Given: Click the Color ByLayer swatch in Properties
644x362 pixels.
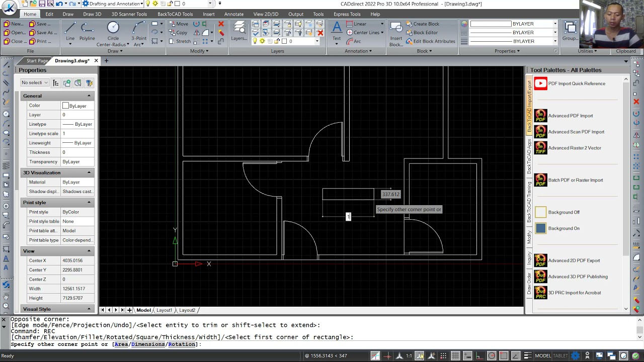Looking at the screenshot, I should click(65, 106).
